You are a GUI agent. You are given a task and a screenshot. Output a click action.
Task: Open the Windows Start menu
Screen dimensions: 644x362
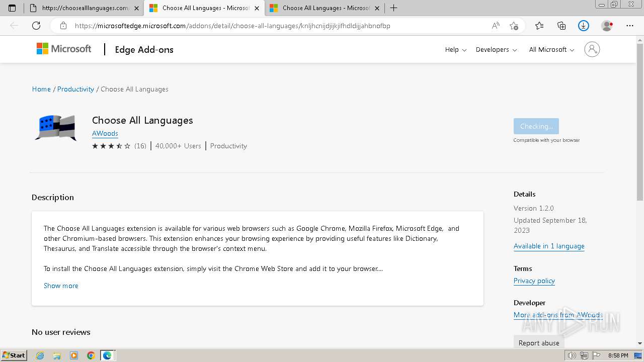(14, 355)
